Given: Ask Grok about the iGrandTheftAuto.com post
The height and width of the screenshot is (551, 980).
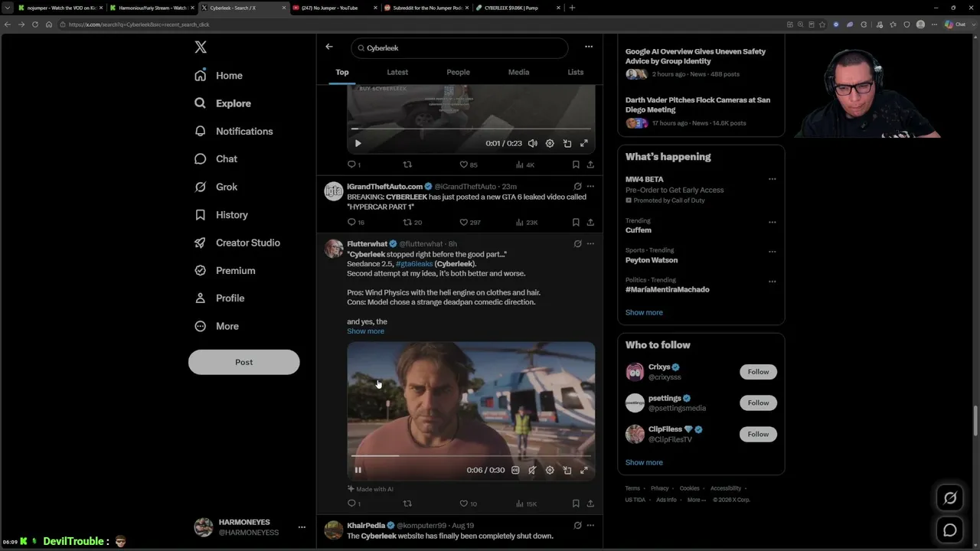Looking at the screenshot, I should click(x=577, y=186).
